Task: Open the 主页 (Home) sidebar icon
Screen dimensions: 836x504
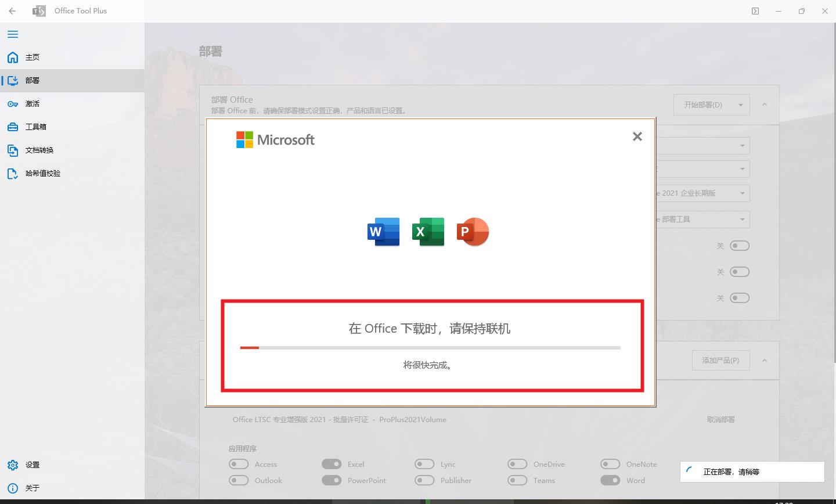Action: point(12,57)
